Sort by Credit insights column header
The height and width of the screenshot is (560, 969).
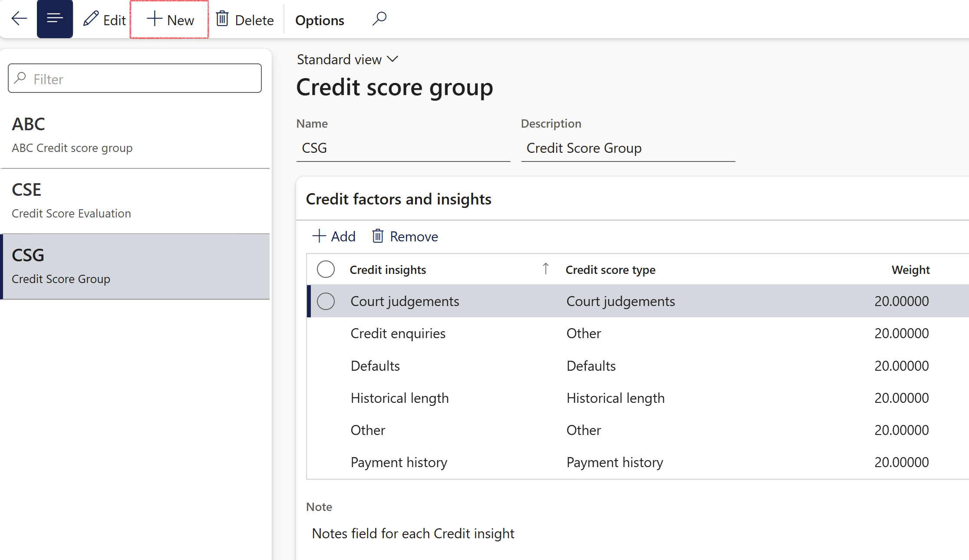388,270
